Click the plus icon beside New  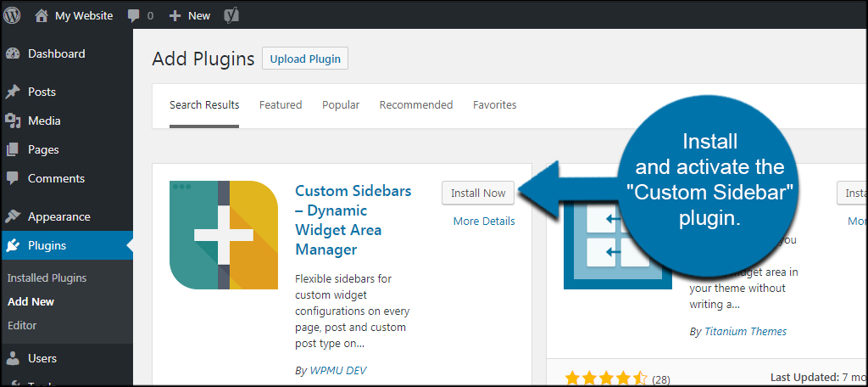point(175,16)
